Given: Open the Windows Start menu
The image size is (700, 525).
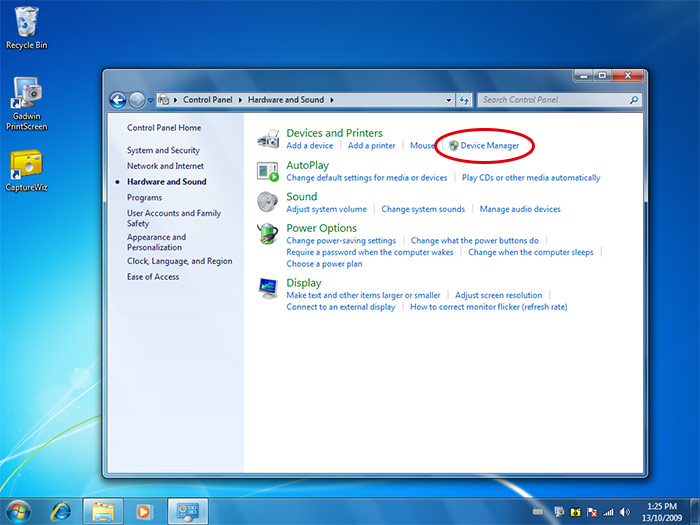Looking at the screenshot, I should coord(18,512).
